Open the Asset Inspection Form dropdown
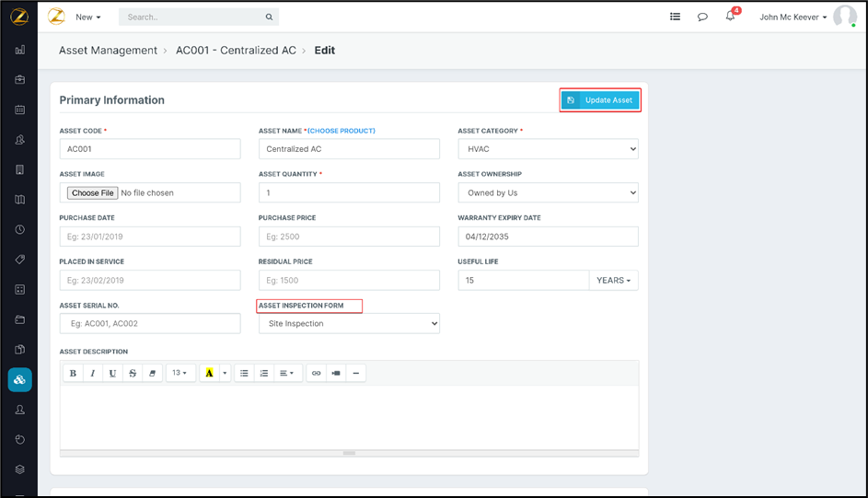The image size is (868, 498). pos(349,323)
